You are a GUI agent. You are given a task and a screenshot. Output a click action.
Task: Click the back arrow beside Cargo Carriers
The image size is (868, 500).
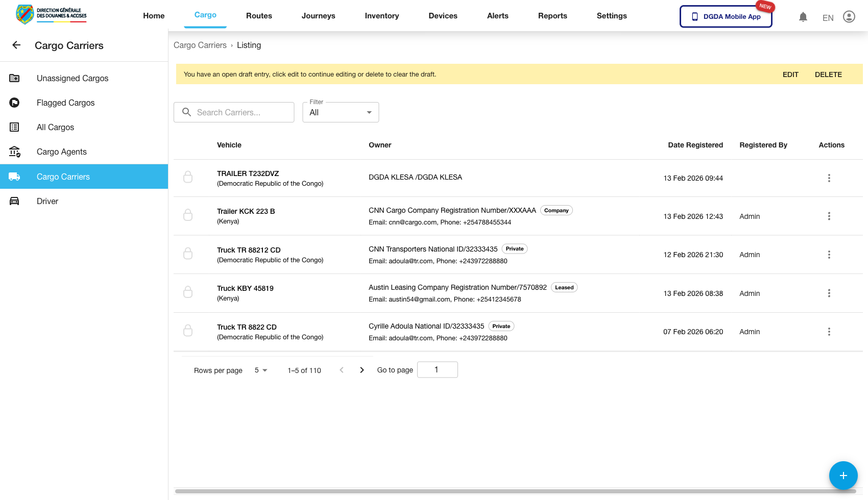tap(16, 45)
